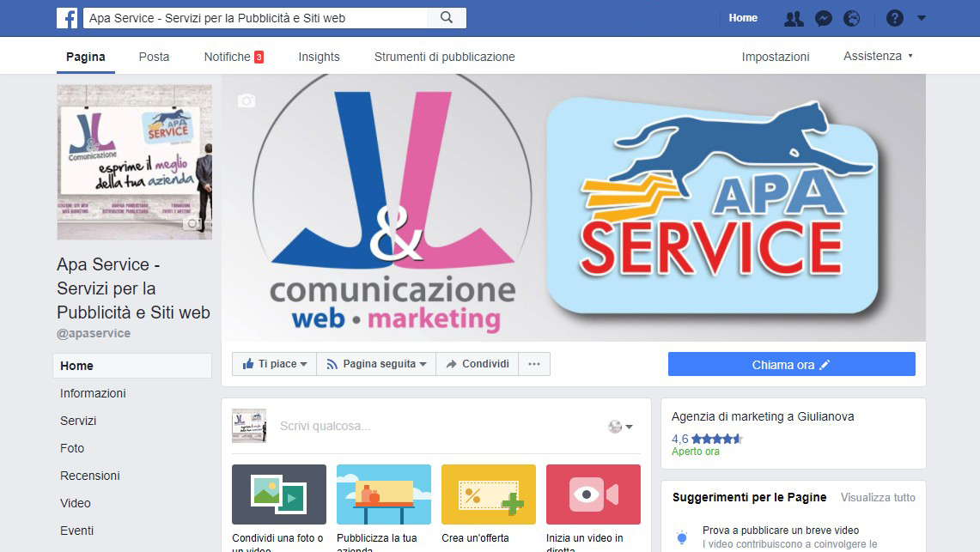
Task: Open the globe notifications icon
Action: click(x=851, y=19)
